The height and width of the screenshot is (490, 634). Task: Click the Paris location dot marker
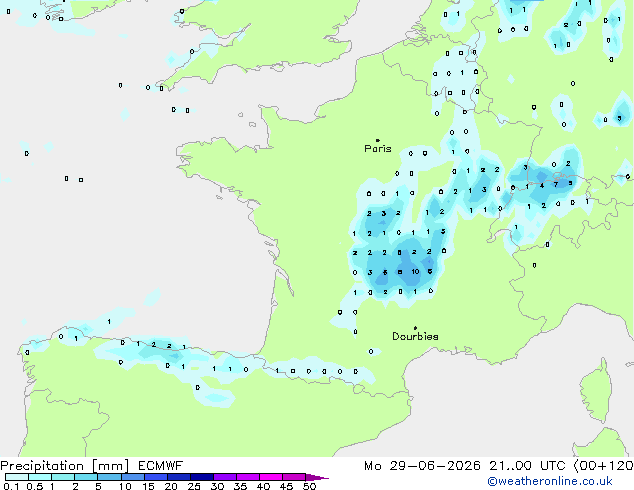coord(378,140)
